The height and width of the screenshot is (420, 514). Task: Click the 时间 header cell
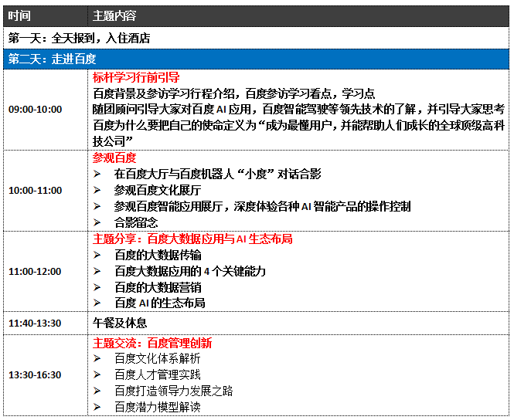point(46,15)
